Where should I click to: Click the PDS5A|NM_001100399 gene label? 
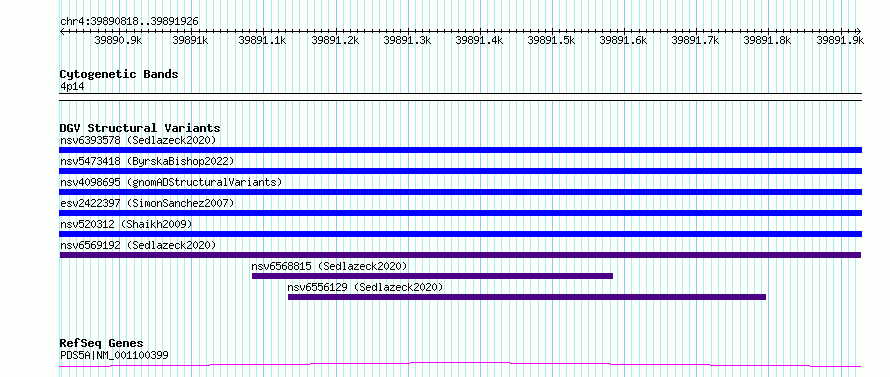(x=114, y=355)
